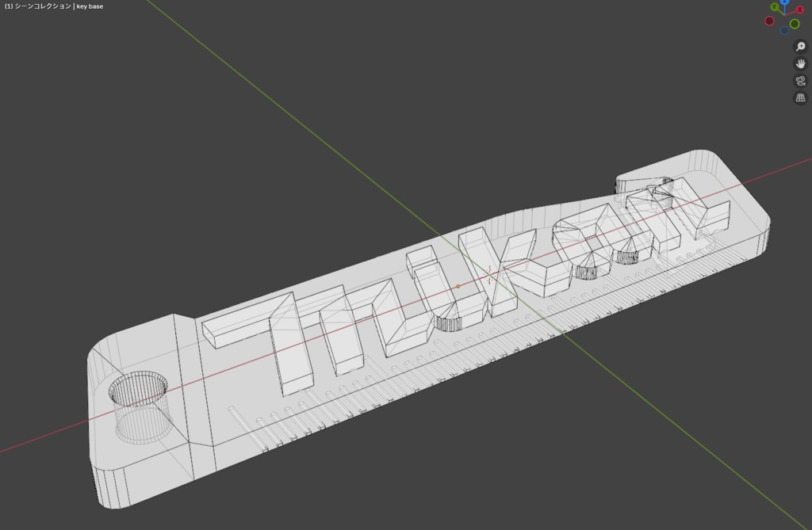This screenshot has height=530, width=812.
Task: Click the zoom magnifier viewport button
Action: (801, 47)
